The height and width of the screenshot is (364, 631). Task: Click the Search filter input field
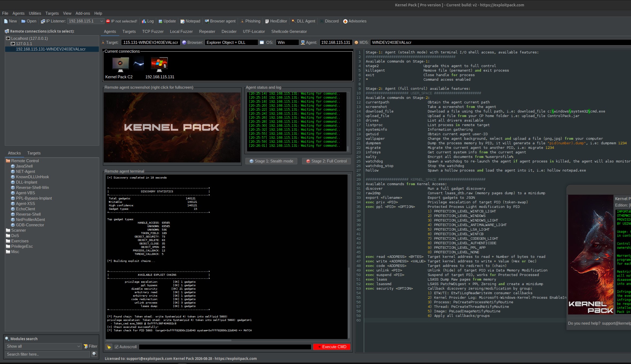[47, 354]
